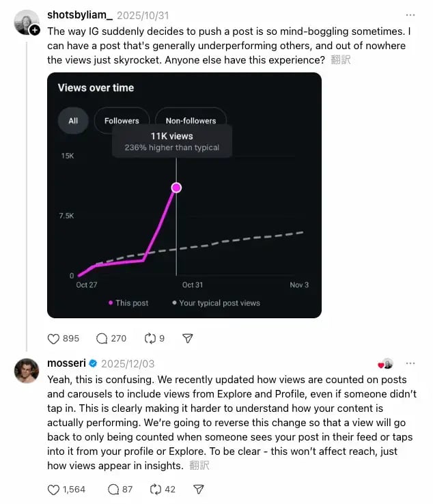Select the All filter in Views chart
The image size is (433, 504).
tap(73, 121)
